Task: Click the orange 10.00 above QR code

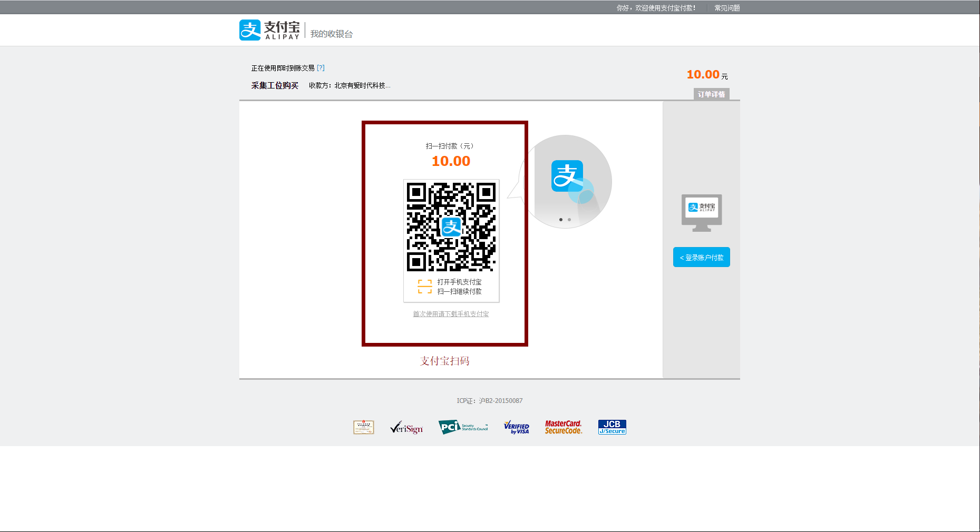Action: click(451, 161)
